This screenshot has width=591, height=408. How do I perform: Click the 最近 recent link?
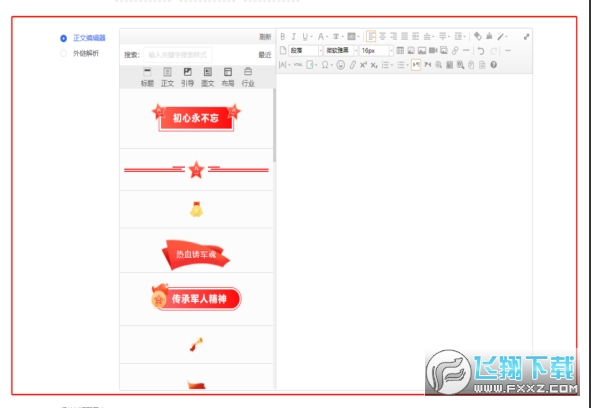[265, 55]
